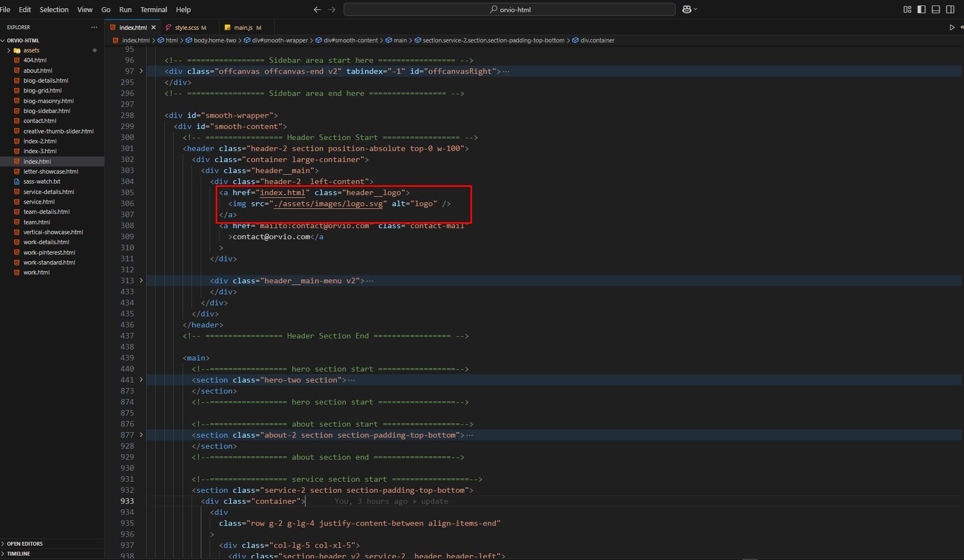Click the Customize Layout icon
The width and height of the screenshot is (964, 560).
pos(907,9)
